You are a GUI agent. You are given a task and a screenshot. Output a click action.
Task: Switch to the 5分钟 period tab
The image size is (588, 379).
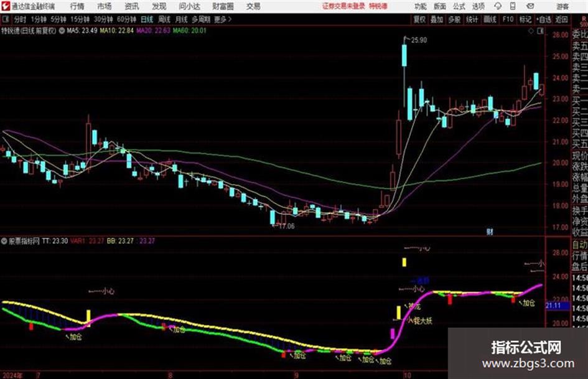(x=58, y=19)
